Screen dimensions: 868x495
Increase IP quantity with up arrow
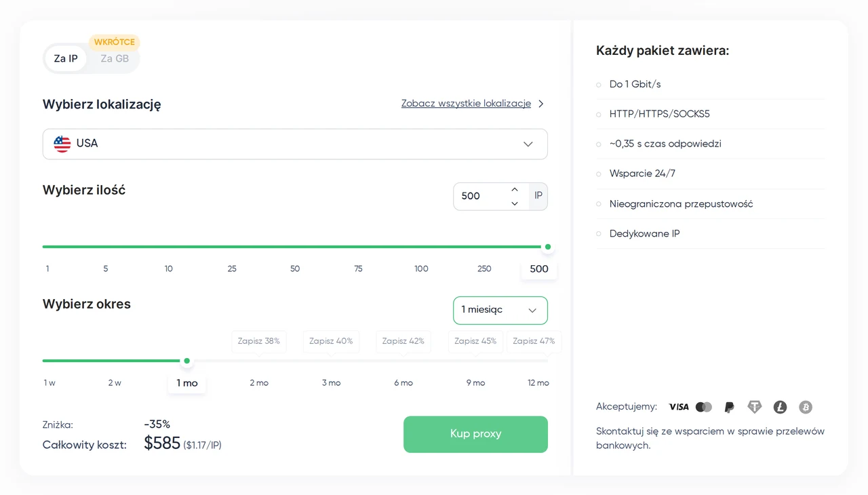(x=515, y=189)
